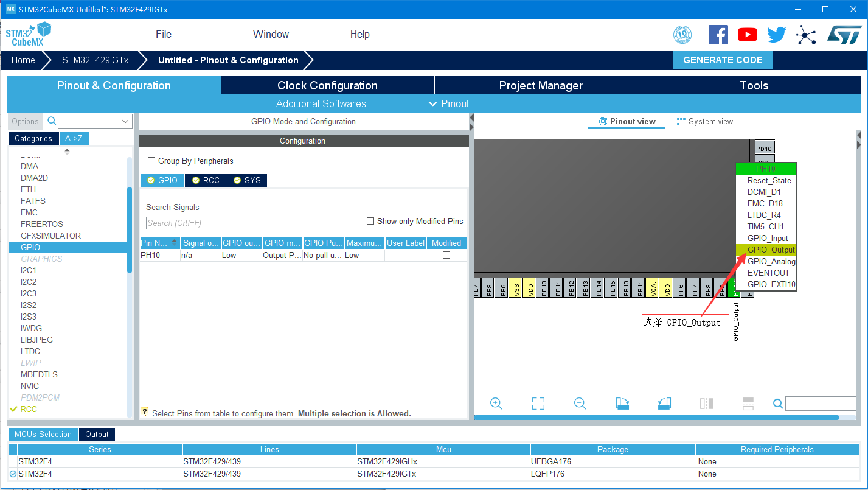Zoom out of the pinout view
The image size is (868, 490).
tap(580, 404)
